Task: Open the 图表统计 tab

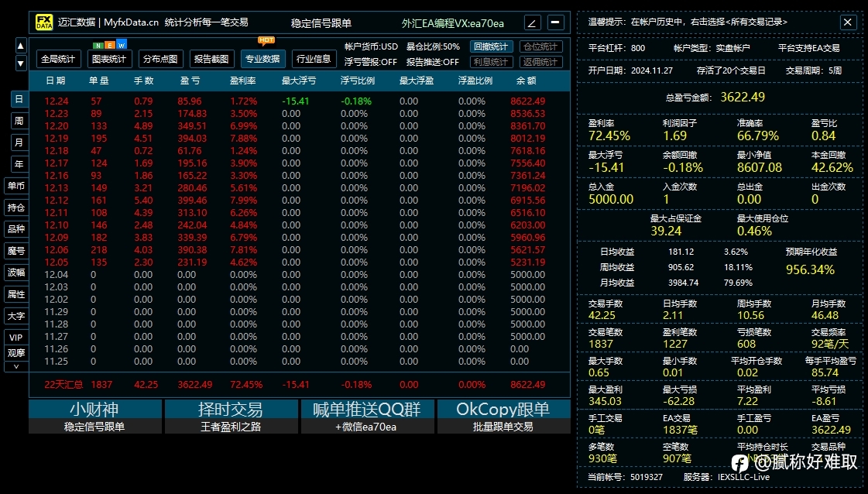Action: click(109, 59)
